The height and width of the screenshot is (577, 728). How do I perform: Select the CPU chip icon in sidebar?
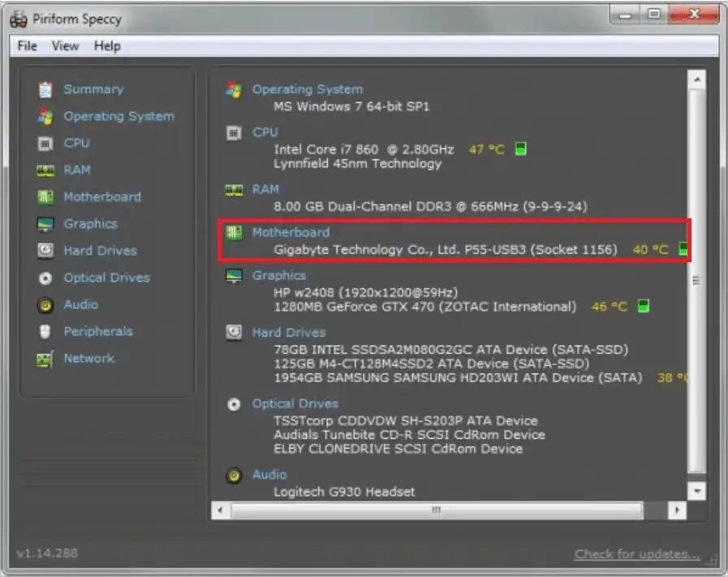point(45,144)
